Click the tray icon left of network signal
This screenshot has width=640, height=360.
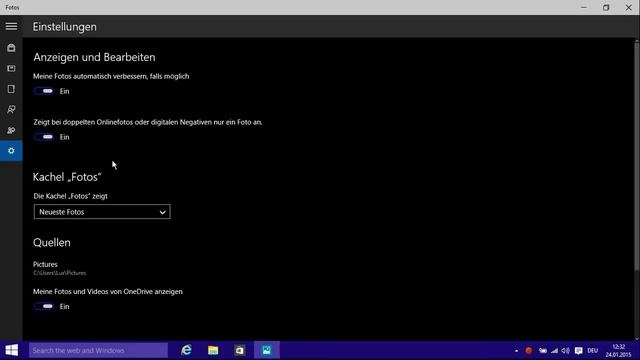coord(542,351)
